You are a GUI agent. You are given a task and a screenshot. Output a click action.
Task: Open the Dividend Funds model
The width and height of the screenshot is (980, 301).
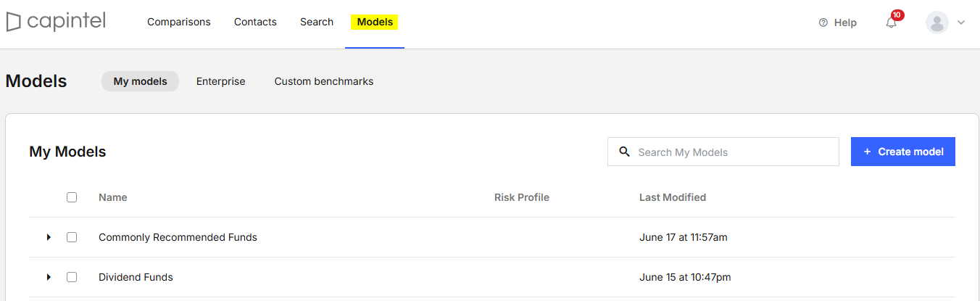(x=136, y=277)
